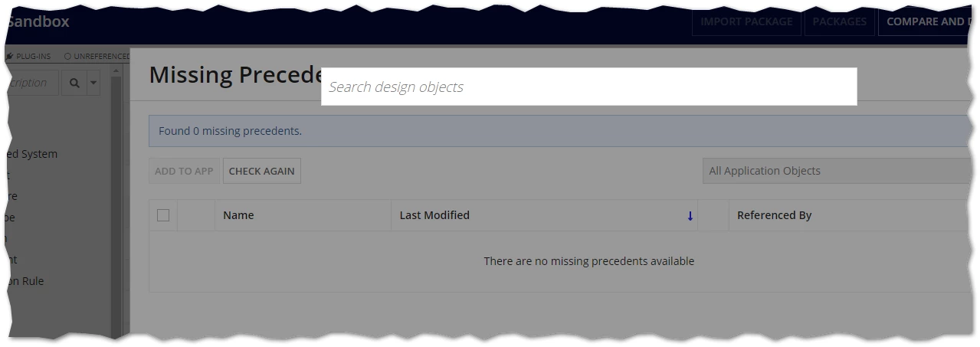Click the Check Again button
This screenshot has height=347, width=980.
[x=262, y=171]
